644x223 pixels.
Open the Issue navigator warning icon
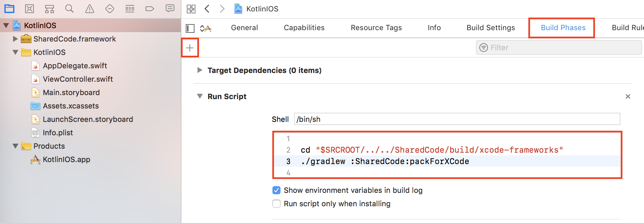click(90, 9)
